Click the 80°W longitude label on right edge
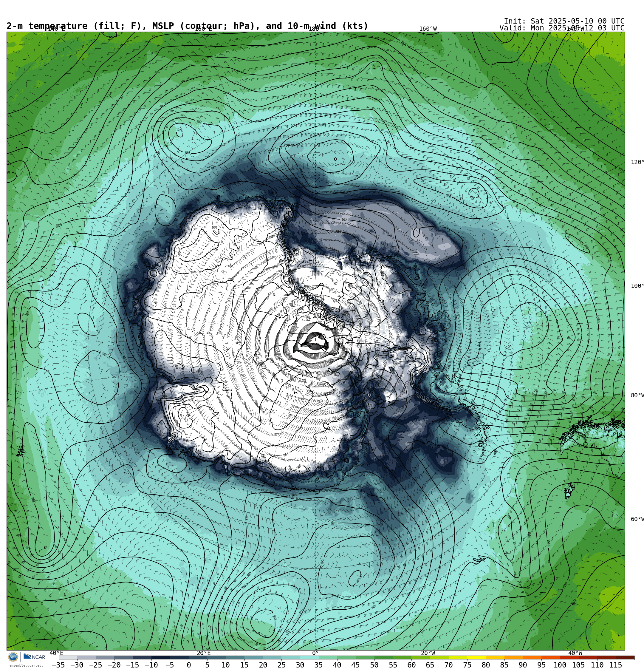The width and height of the screenshot is (644, 669). coord(637,395)
